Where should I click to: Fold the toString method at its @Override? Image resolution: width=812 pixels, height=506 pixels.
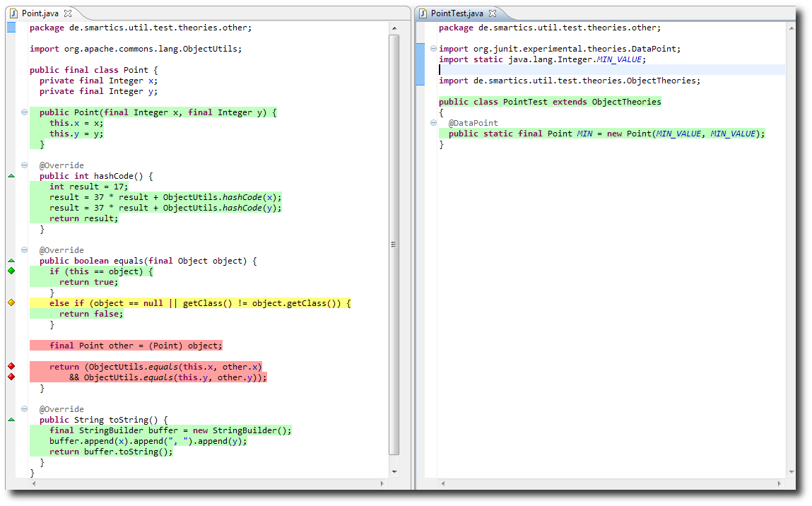tap(25, 409)
